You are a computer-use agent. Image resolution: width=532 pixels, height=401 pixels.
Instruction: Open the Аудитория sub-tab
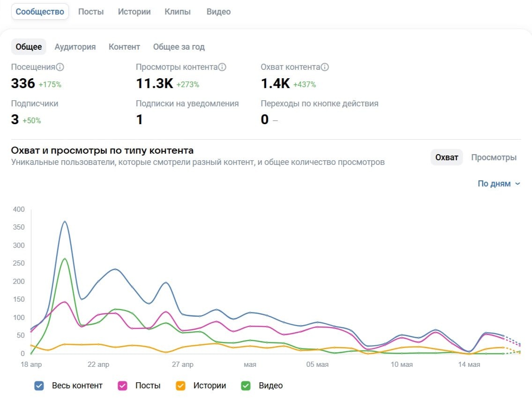(x=75, y=47)
